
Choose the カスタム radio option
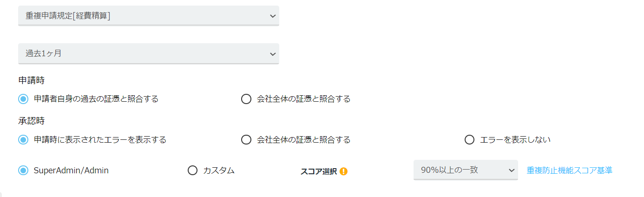click(192, 171)
